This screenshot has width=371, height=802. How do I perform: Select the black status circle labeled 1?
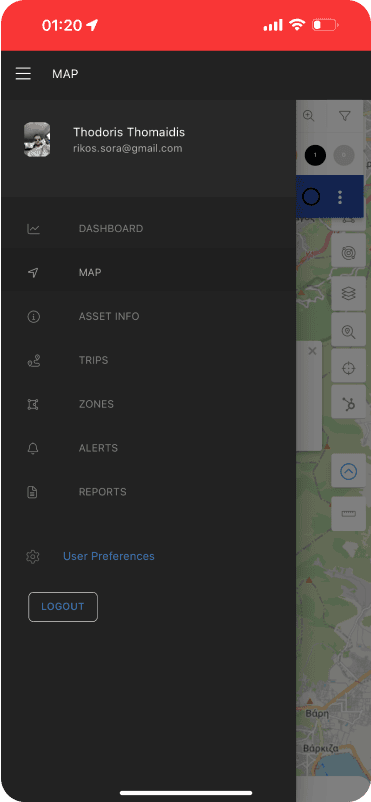pos(315,155)
